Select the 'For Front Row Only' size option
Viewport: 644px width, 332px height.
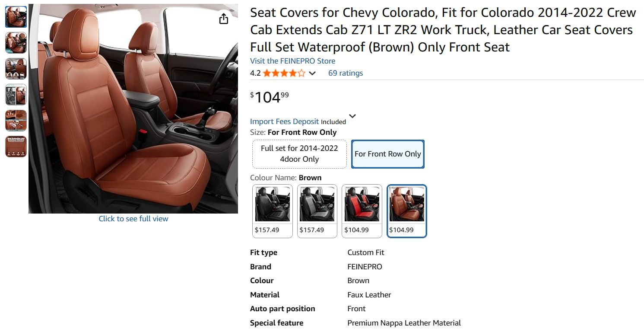pyautogui.click(x=387, y=154)
